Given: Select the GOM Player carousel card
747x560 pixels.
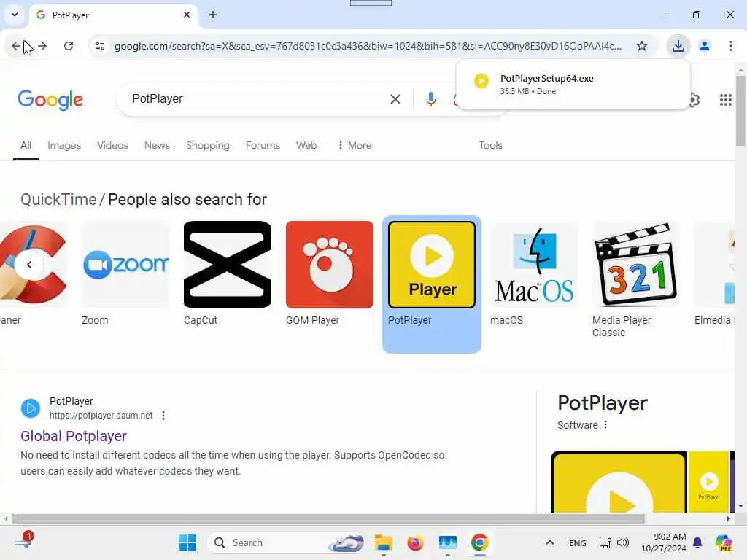Looking at the screenshot, I should coord(329,274).
